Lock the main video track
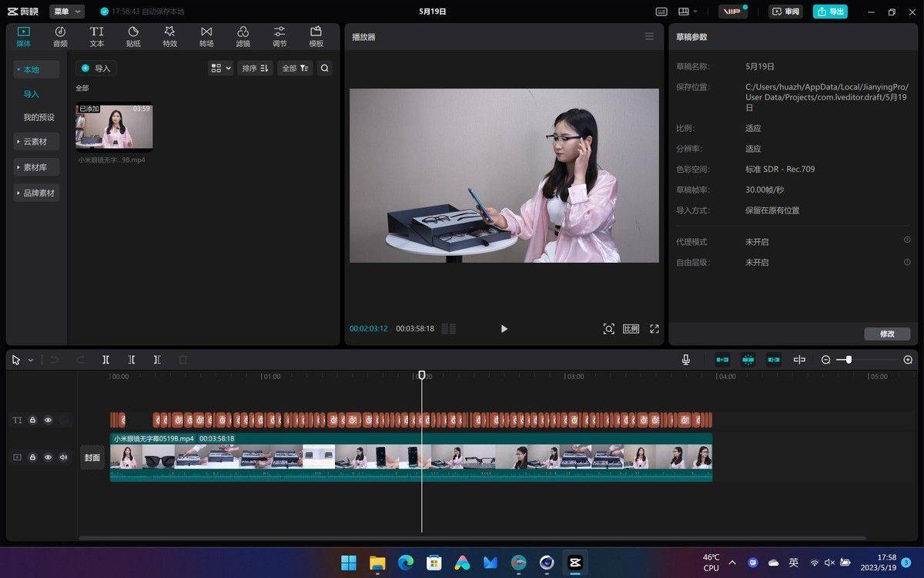 click(x=32, y=457)
